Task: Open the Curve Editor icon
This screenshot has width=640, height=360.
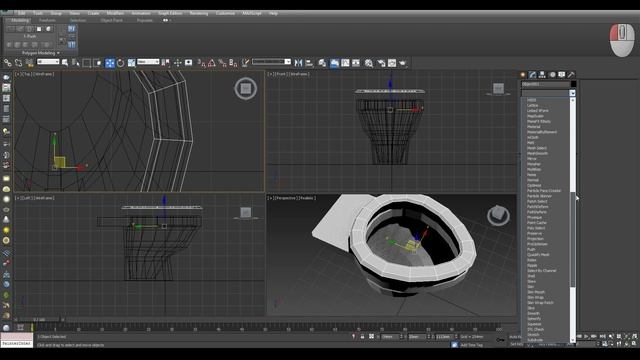Action: pos(345,63)
